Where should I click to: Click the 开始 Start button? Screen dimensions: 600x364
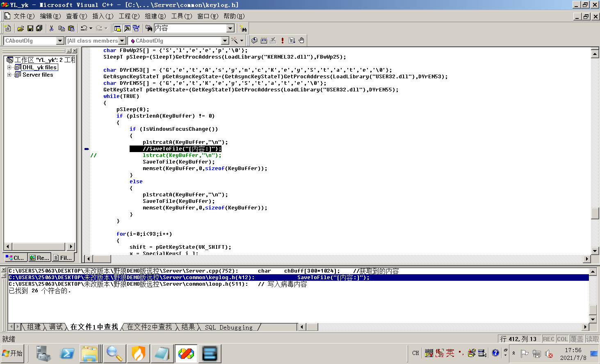pyautogui.click(x=13, y=353)
